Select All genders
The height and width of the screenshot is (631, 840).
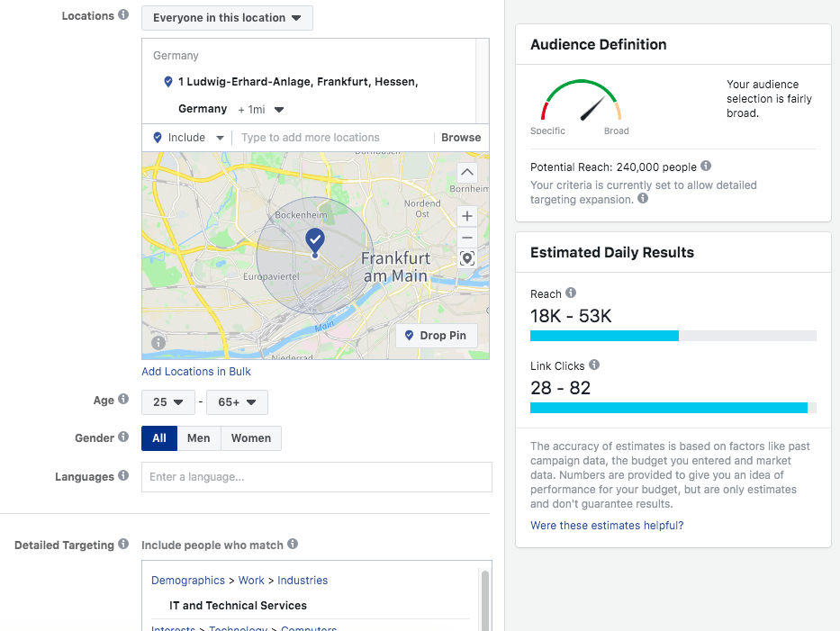pos(159,438)
